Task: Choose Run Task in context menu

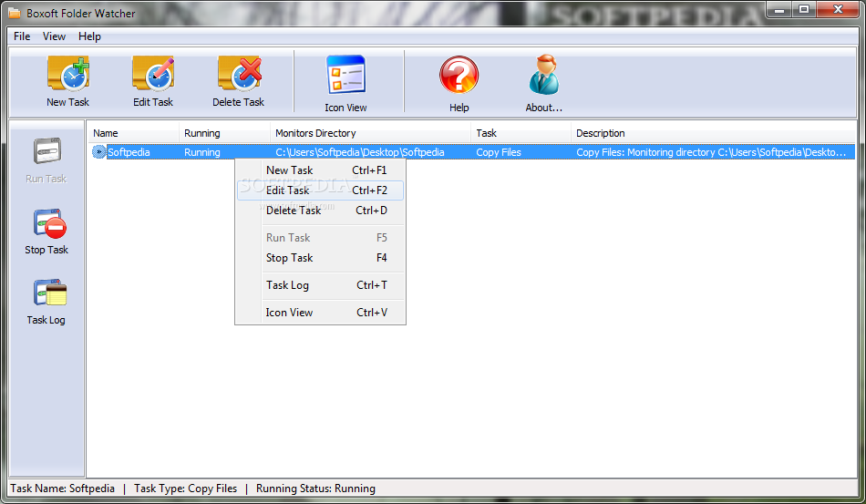Action: click(320, 237)
